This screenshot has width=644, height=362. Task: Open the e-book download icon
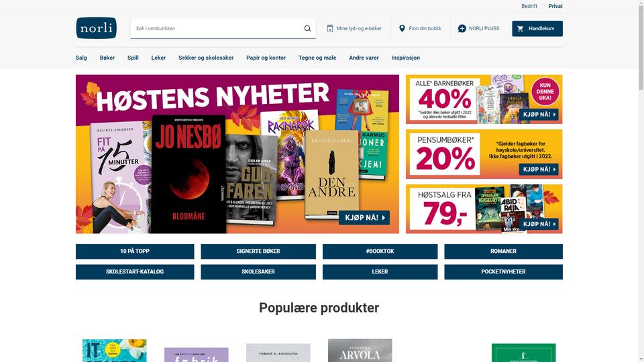click(330, 28)
